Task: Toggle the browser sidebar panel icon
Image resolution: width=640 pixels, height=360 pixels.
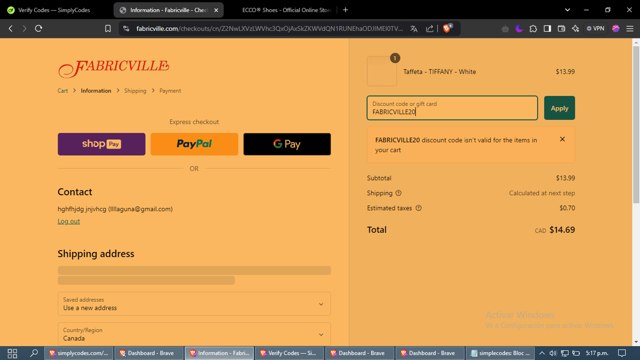Action: (x=547, y=29)
